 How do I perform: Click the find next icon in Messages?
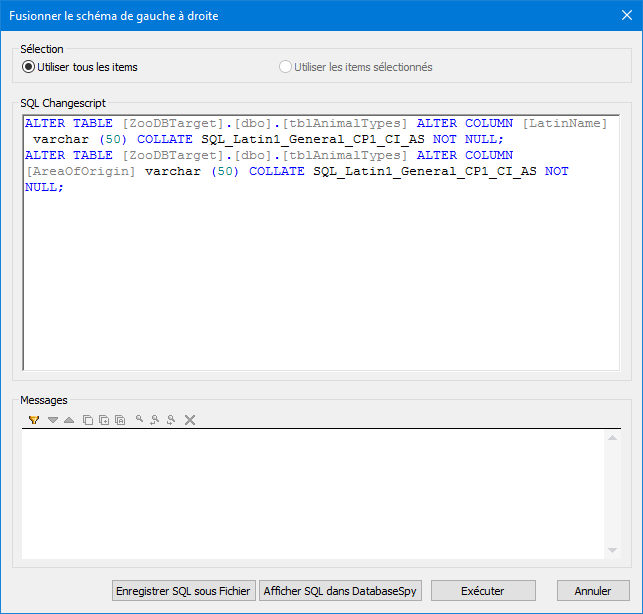(171, 420)
